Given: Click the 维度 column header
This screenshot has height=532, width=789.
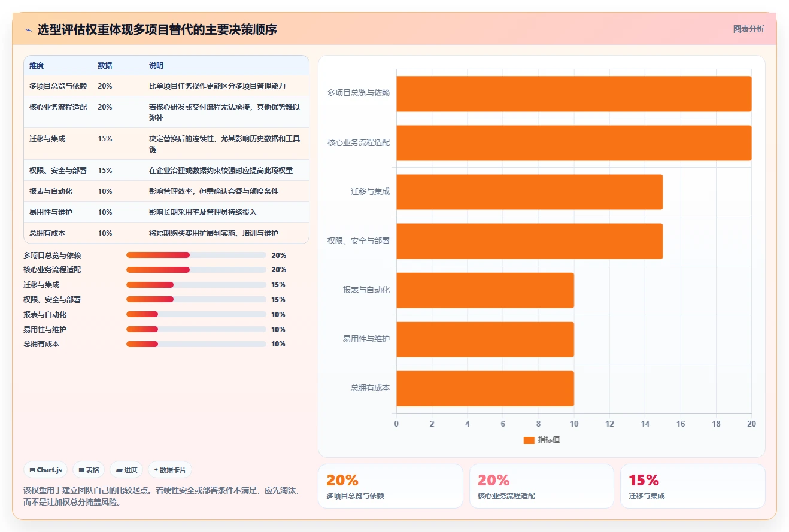Looking at the screenshot, I should click(x=37, y=66).
